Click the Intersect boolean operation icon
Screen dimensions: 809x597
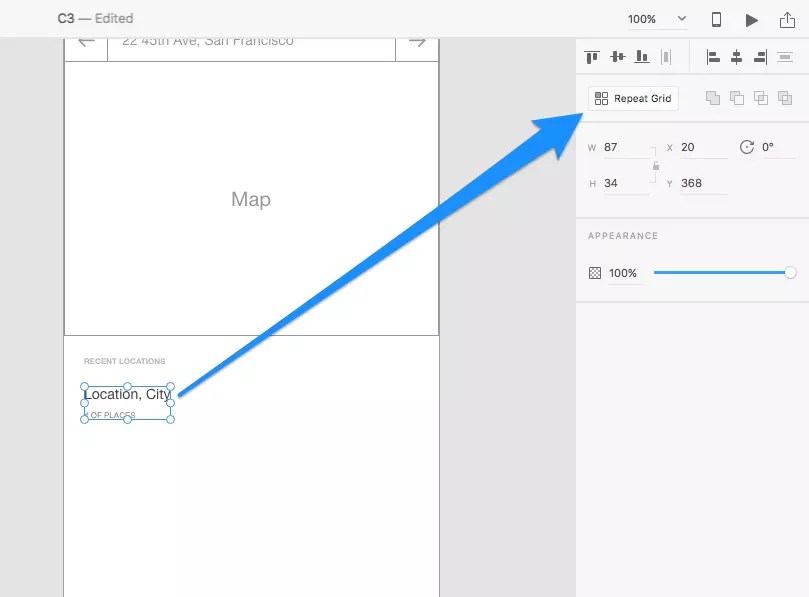pos(760,98)
